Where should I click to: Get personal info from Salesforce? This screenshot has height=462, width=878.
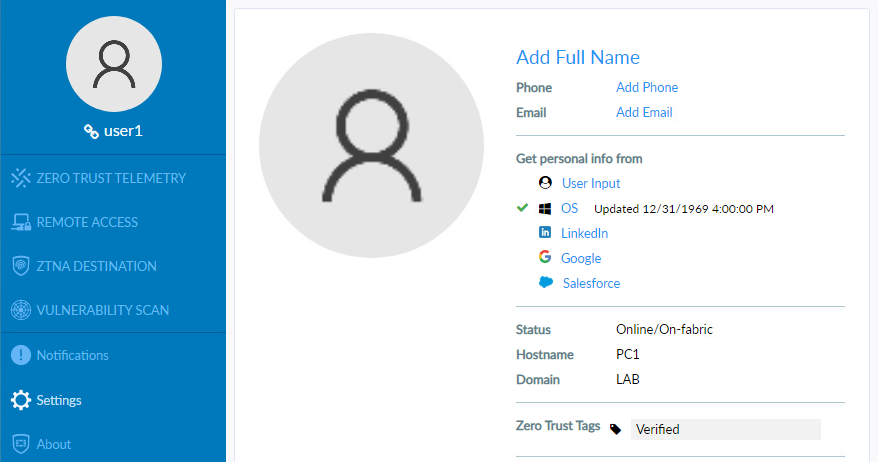pyautogui.click(x=591, y=283)
